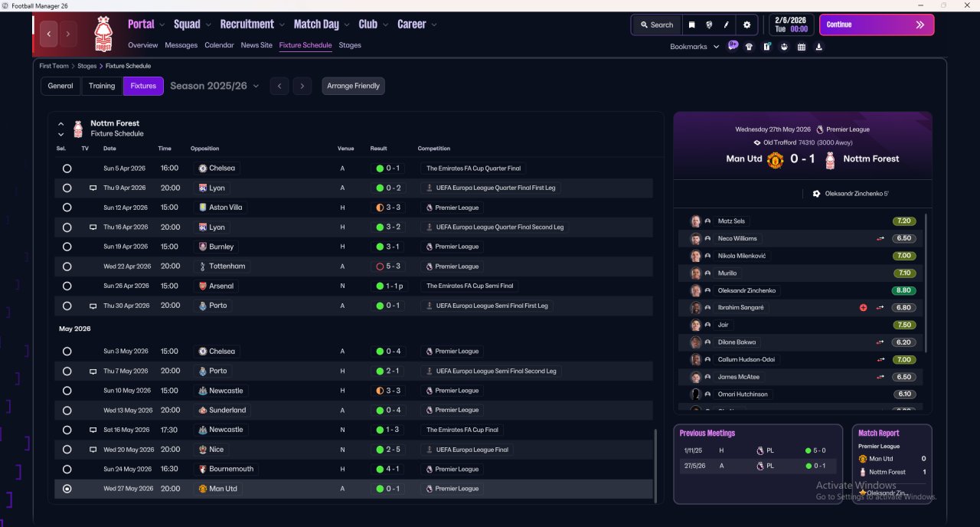
Task: Click Matz Sels player portrait
Action: pyautogui.click(x=695, y=221)
